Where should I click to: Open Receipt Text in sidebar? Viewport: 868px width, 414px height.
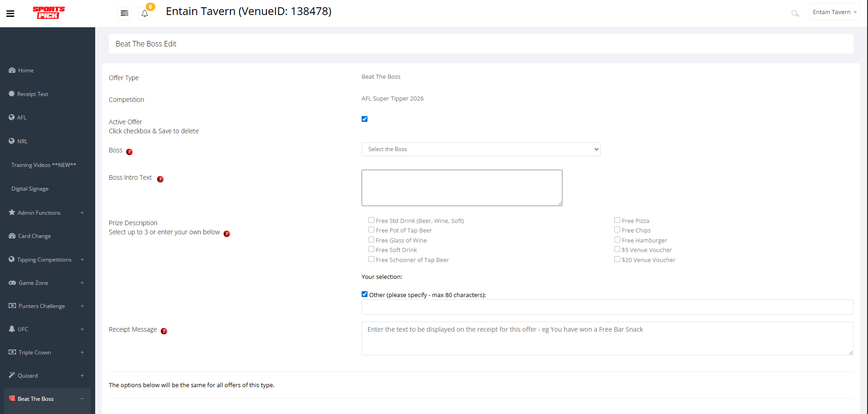tap(32, 94)
